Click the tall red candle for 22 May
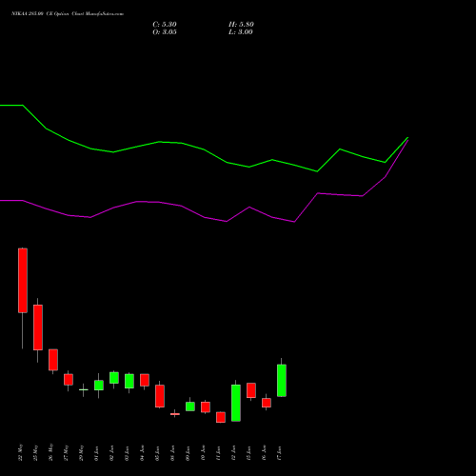Image resolution: width=476 pixels, height=476 pixels. (23, 281)
